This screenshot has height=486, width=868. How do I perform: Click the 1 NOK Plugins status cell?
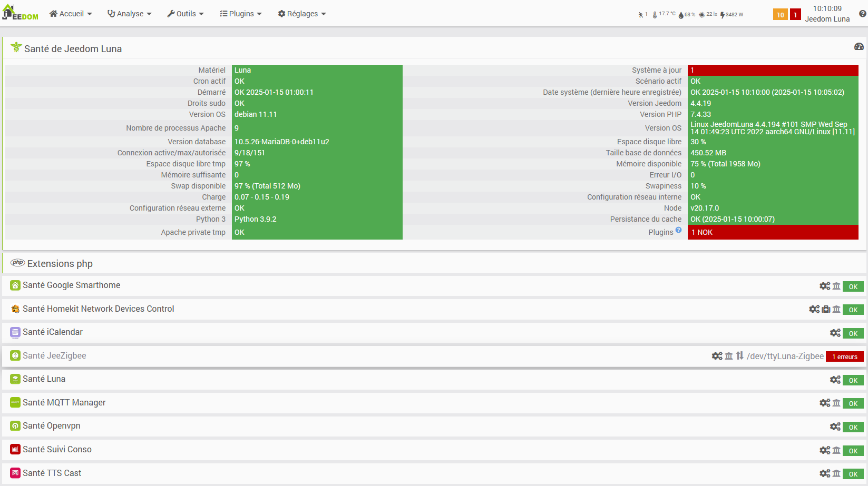pyautogui.click(x=773, y=232)
